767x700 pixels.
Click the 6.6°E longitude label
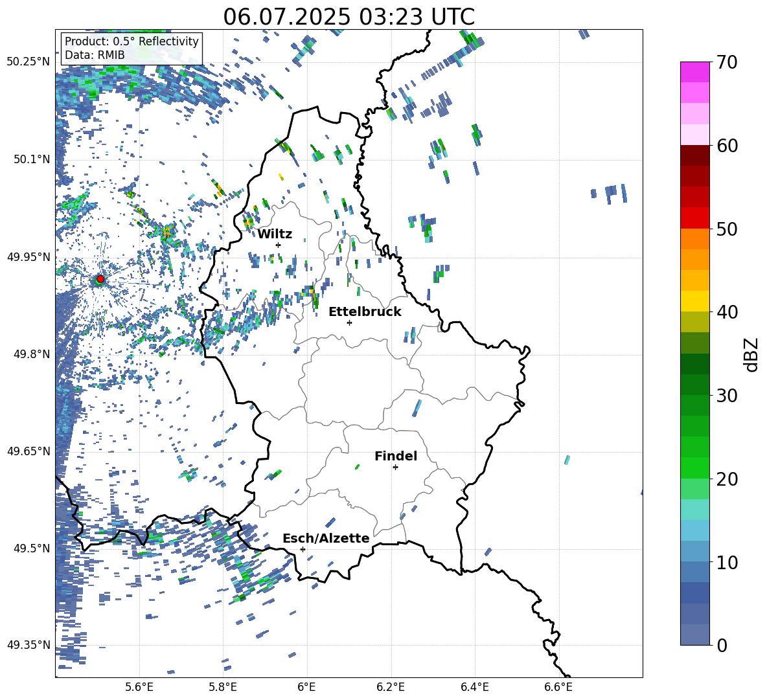(558, 687)
